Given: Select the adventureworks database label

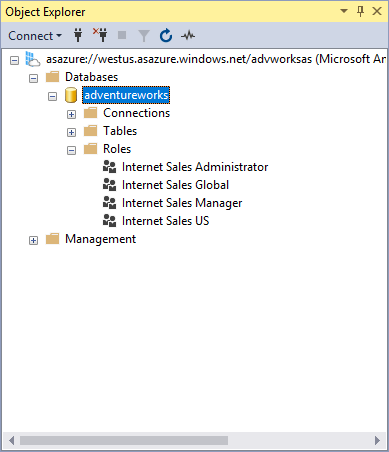Looking at the screenshot, I should (126, 95).
